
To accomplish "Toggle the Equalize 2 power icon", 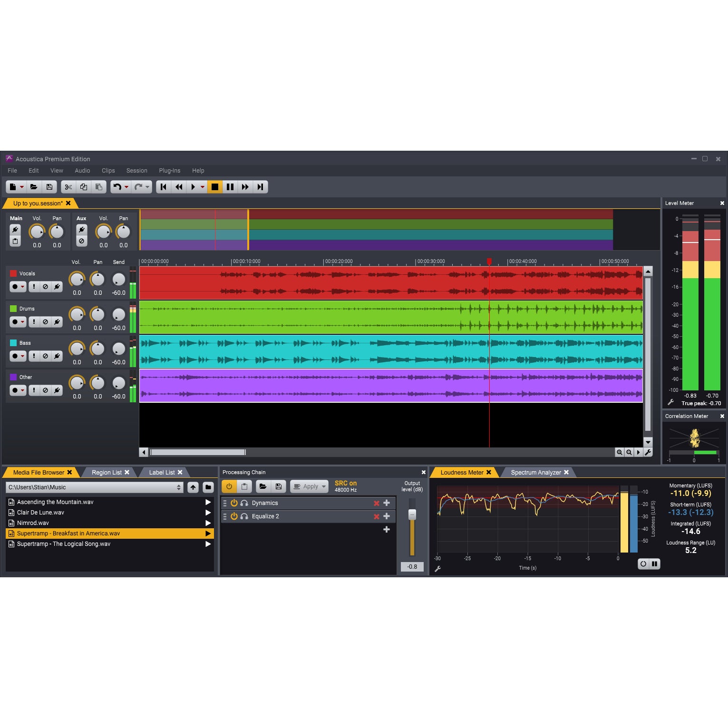I will click(x=234, y=516).
